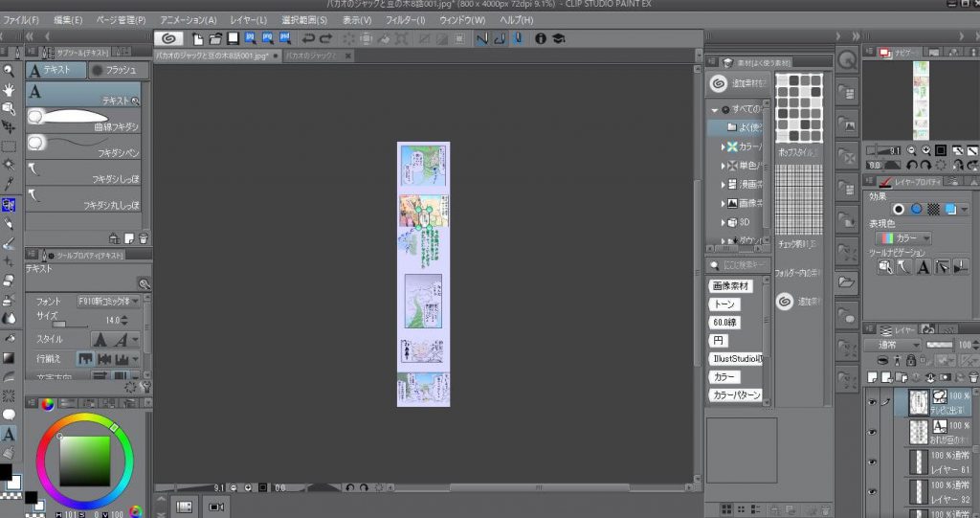Click the layer opacity slider

click(939, 345)
